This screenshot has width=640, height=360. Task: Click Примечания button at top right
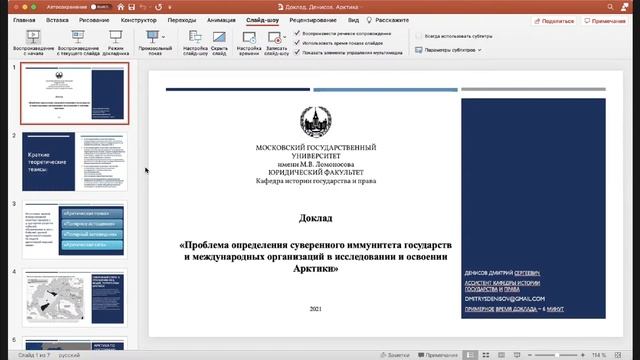(x=605, y=21)
